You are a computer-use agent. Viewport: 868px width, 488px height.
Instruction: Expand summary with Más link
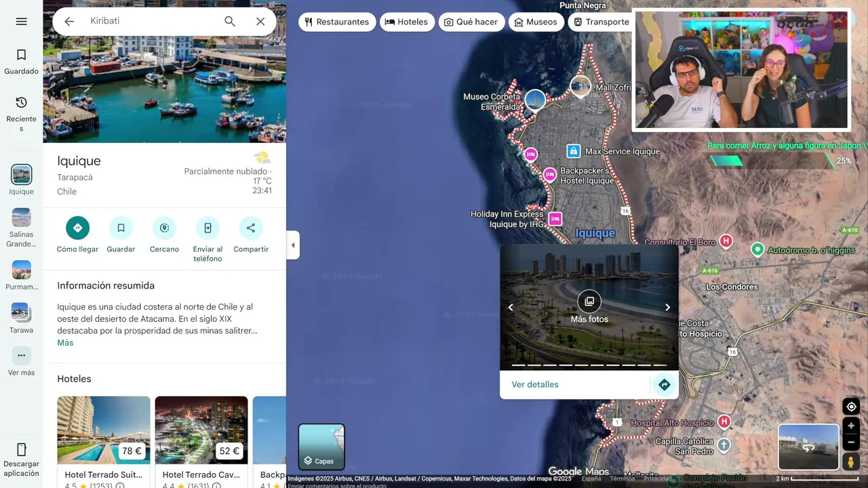click(65, 343)
